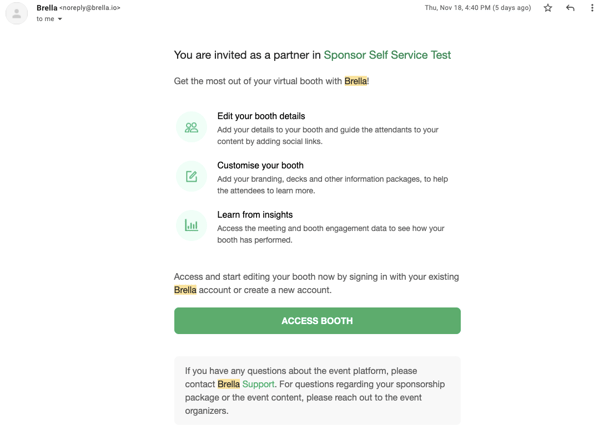
Task: Click the Brella sender name
Action: click(47, 8)
